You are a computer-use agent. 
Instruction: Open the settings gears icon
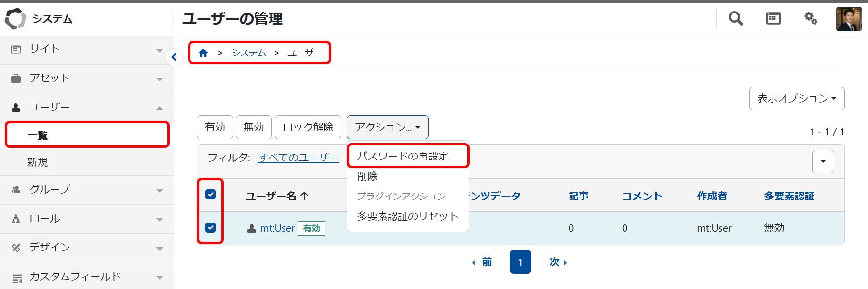[x=811, y=19]
